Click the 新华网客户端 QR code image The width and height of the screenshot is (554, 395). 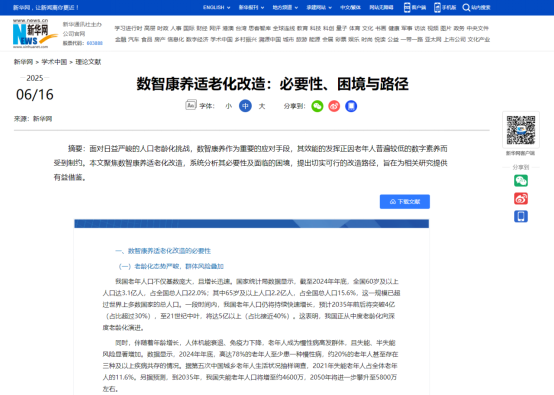coord(521,130)
